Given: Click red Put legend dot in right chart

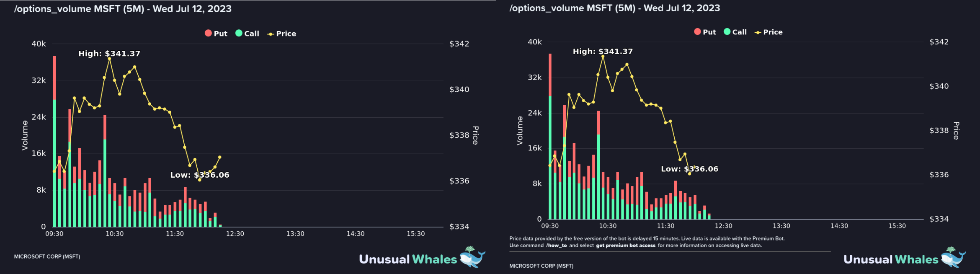Looking at the screenshot, I should coord(697,31).
